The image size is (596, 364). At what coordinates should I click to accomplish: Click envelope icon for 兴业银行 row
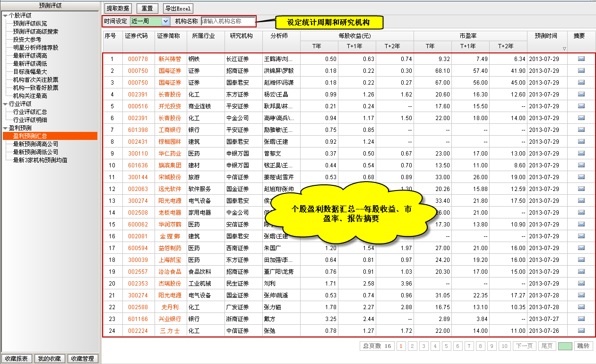pyautogui.click(x=581, y=319)
